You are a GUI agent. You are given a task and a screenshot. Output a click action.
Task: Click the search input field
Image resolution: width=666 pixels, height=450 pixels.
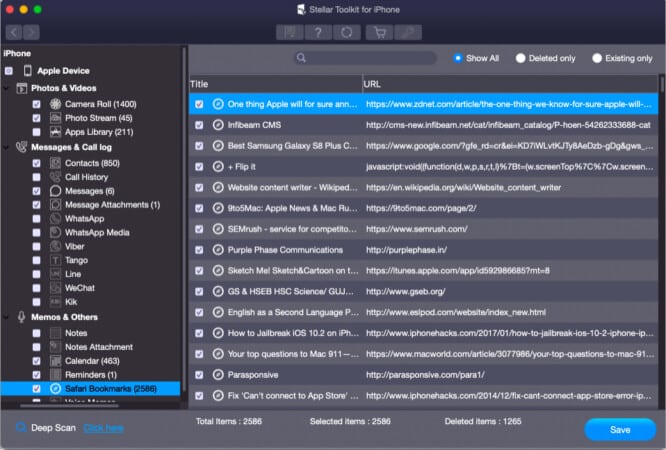point(370,58)
